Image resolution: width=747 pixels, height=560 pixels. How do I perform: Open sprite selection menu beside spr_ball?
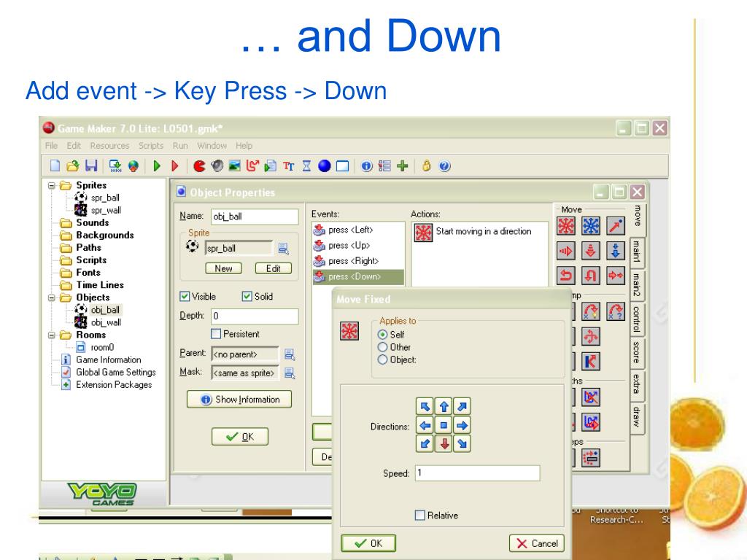(284, 248)
